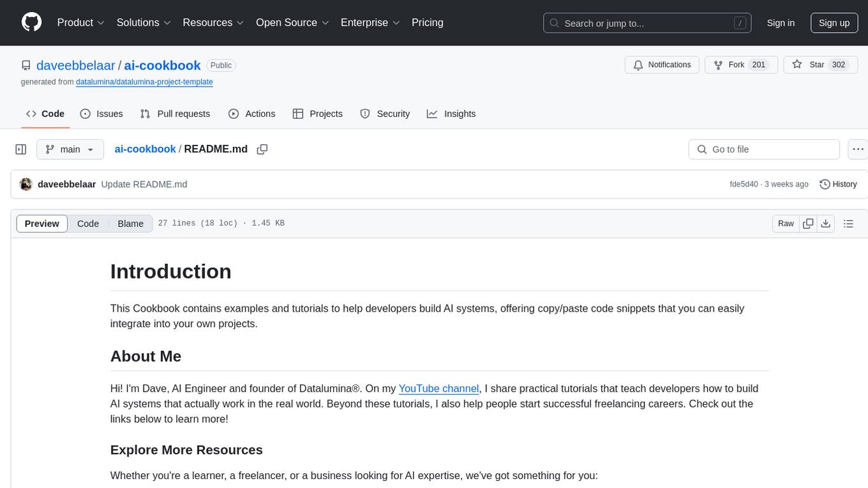Open the Product dropdown menu
This screenshot has height=488, width=868.
[81, 22]
